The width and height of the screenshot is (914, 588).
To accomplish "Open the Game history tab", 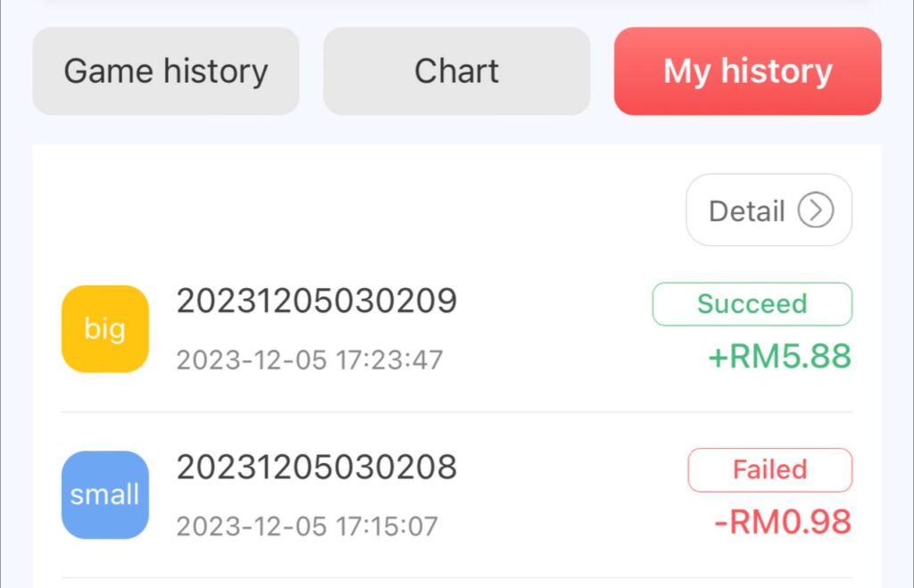I will coord(166,71).
